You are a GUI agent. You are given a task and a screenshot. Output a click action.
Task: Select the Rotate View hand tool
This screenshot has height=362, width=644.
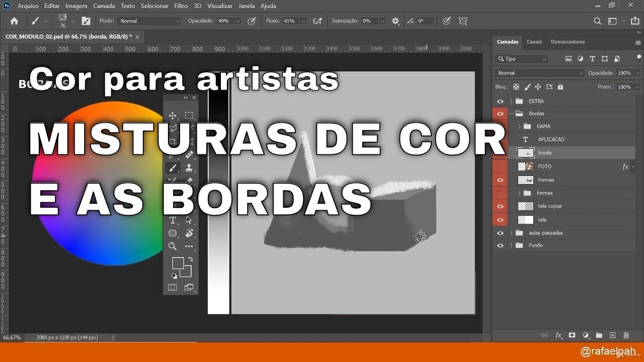tap(189, 233)
